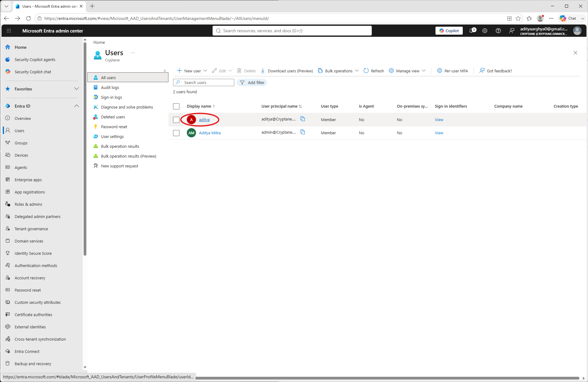
Task: Open the app launcher waffle icon
Action: [9, 31]
